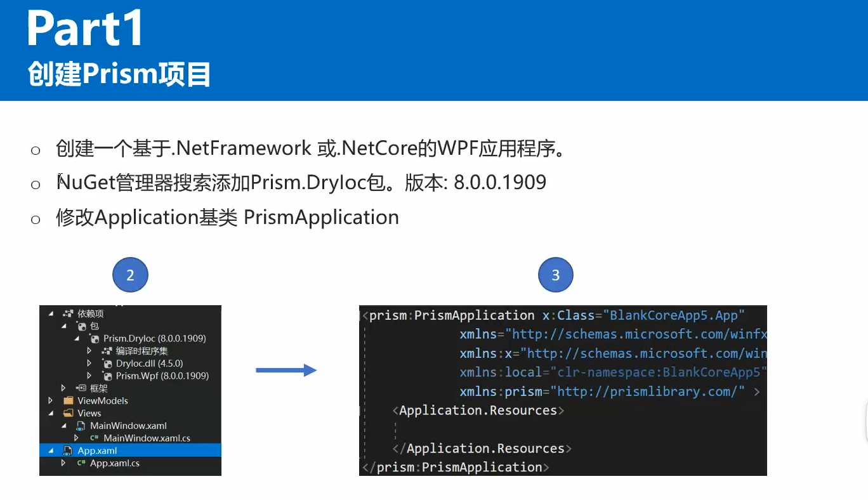Click the closing </prism:PrismApplication> tag
868x500 pixels.
click(x=456, y=468)
